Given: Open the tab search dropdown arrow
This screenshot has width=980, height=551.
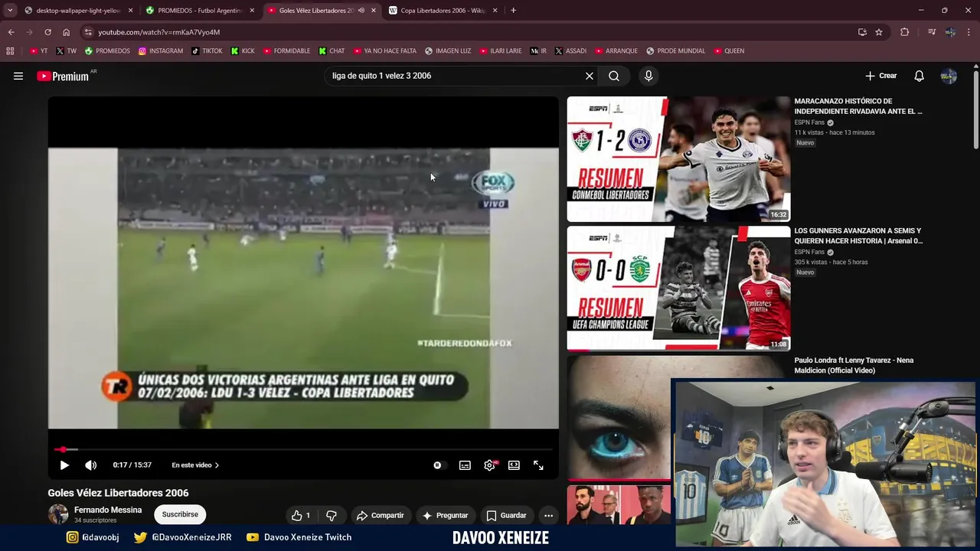Looking at the screenshot, I should 9,11.
